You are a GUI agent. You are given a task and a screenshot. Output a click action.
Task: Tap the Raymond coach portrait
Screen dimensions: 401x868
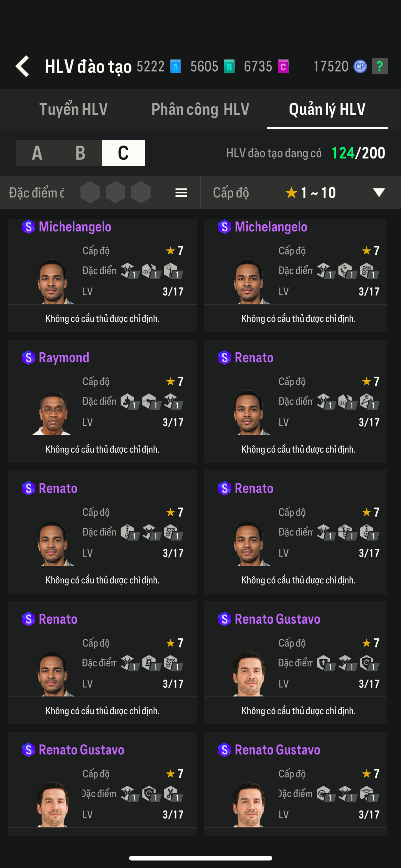tap(52, 412)
